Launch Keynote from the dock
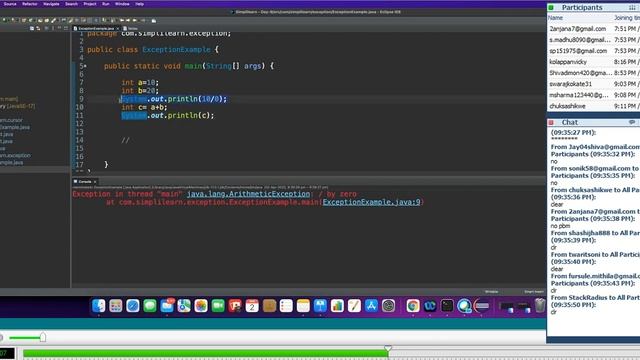 pos(320,305)
